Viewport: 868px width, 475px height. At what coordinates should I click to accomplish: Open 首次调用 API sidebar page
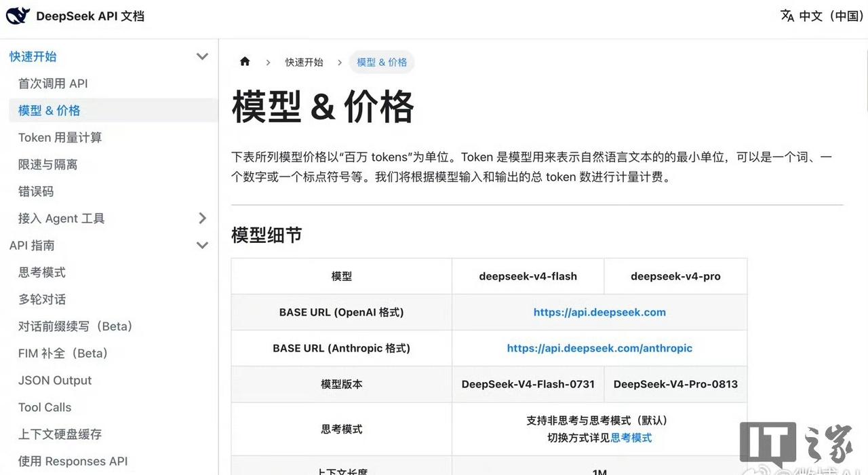(53, 83)
